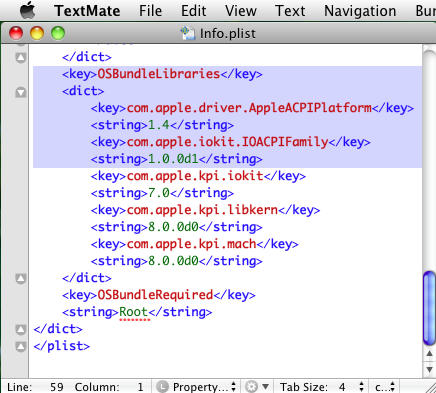
Task: Click the 1.0.0d1 string value
Action: [173, 159]
